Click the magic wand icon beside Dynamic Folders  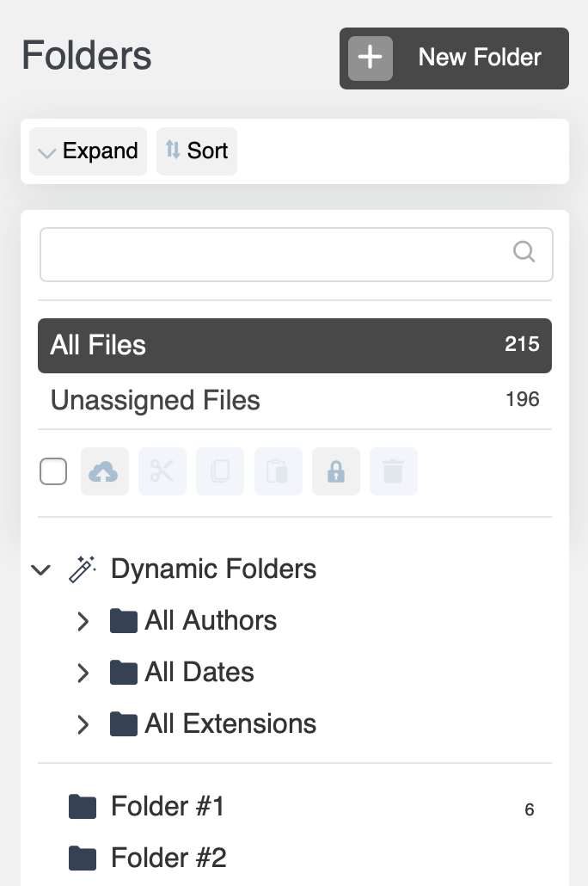coord(82,569)
